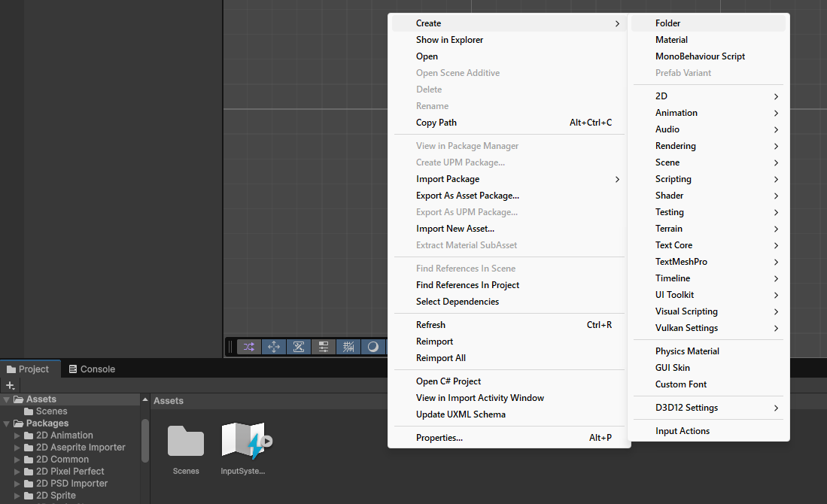Open the Rendering submenu
Screen dimensions: 827x504
point(708,146)
